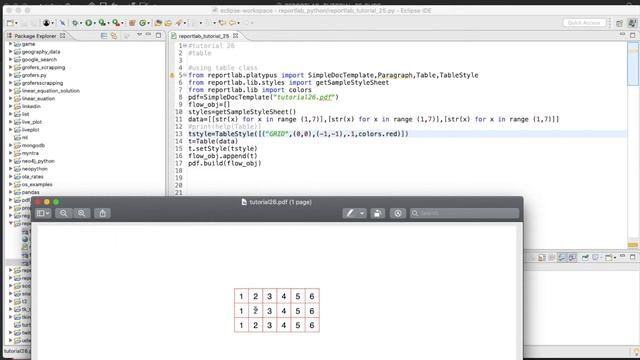This screenshot has height=360, width=640.
Task: Select the pandas project in tree
Action: (31, 192)
